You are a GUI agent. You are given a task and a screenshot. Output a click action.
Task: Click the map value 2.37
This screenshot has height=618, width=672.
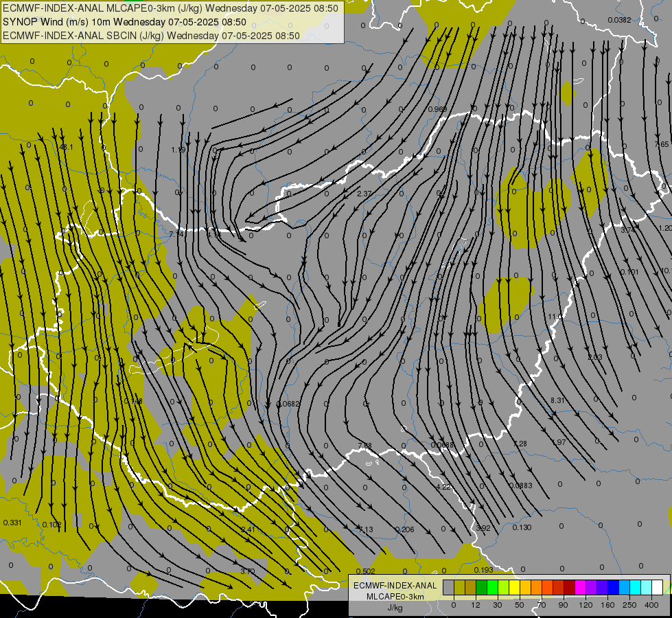tap(364, 194)
